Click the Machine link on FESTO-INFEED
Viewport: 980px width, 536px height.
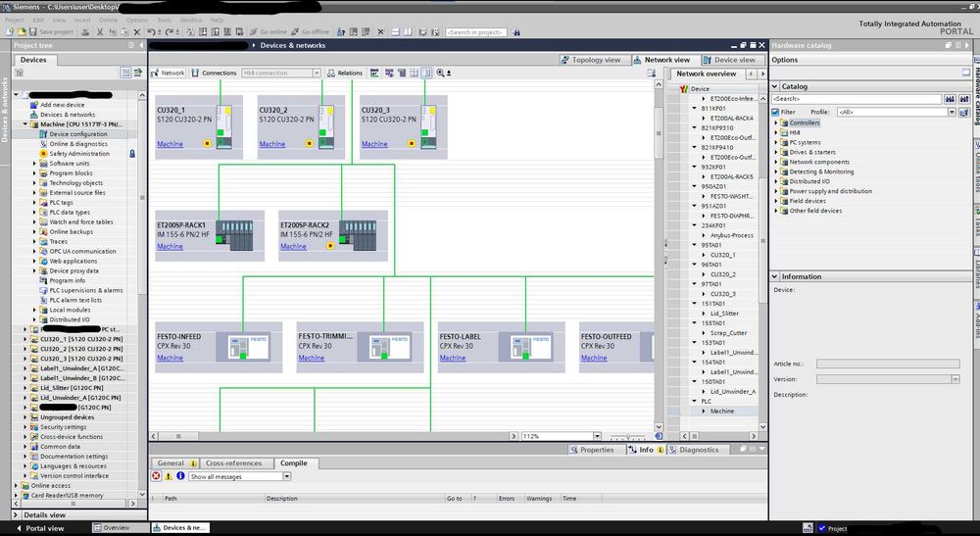(x=170, y=358)
